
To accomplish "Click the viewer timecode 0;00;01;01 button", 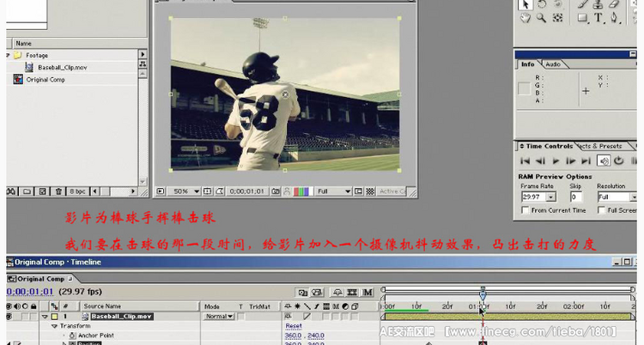I will click(x=246, y=191).
